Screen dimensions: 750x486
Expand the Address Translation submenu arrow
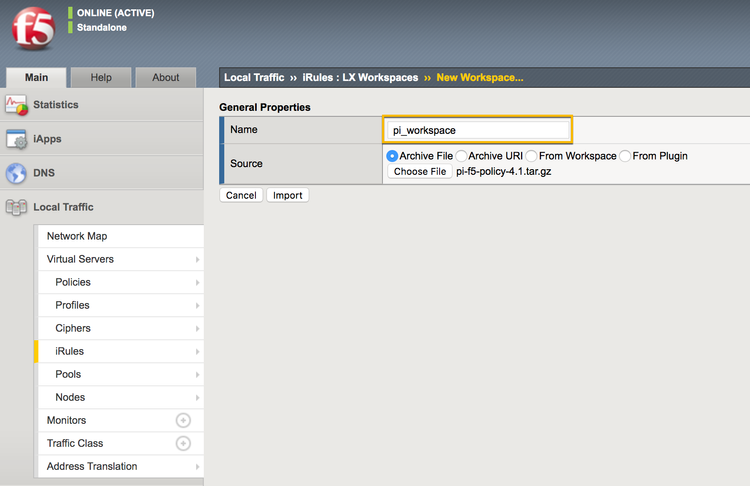tap(197, 466)
